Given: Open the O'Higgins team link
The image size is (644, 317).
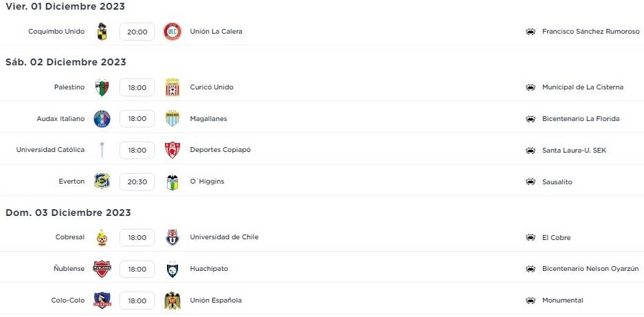Looking at the screenshot, I should 207,182.
